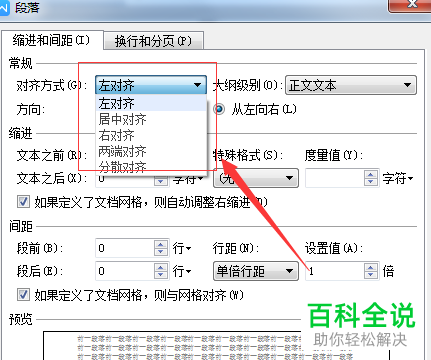Screen dimensions: 431x360
Task: Choose 居中对齐 in the alignment list
Action: pyautogui.click(x=151, y=119)
